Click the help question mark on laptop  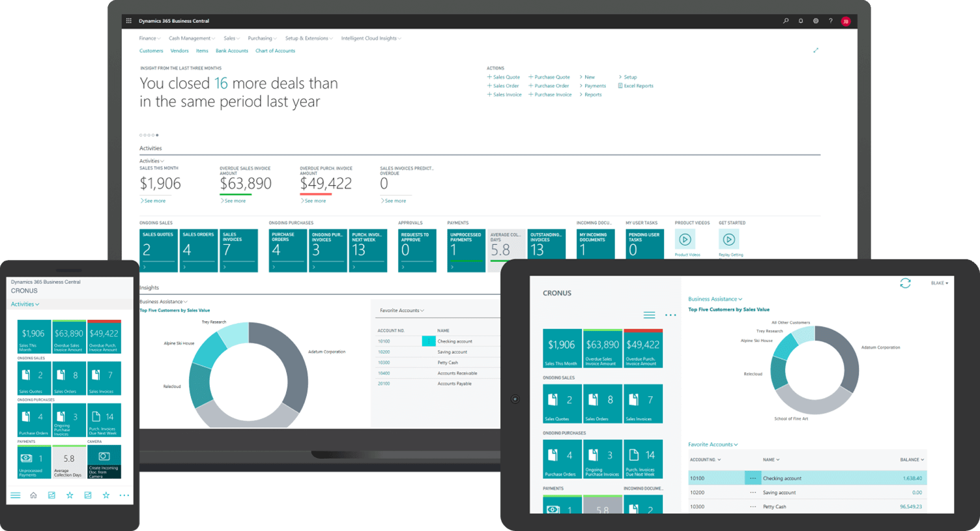831,21
